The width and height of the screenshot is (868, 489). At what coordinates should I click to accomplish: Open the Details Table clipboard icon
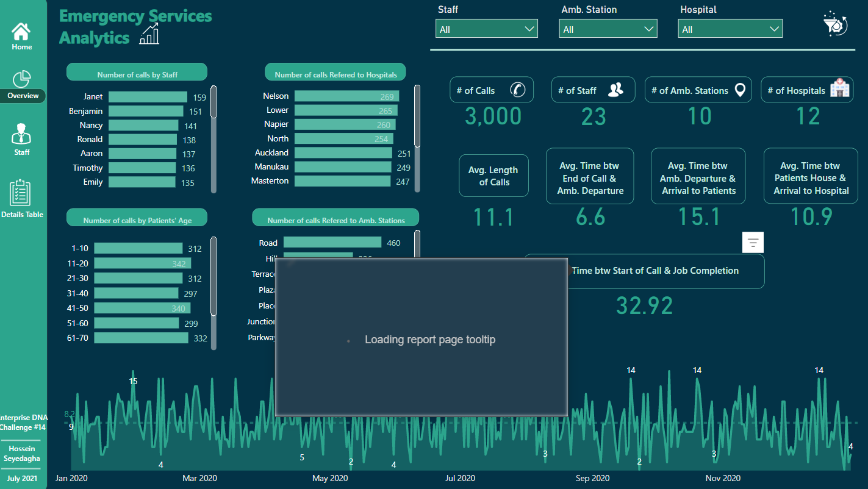pyautogui.click(x=21, y=193)
